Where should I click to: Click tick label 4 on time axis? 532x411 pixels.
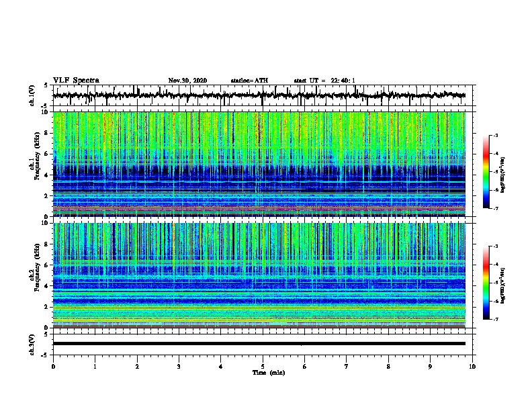[x=221, y=367]
